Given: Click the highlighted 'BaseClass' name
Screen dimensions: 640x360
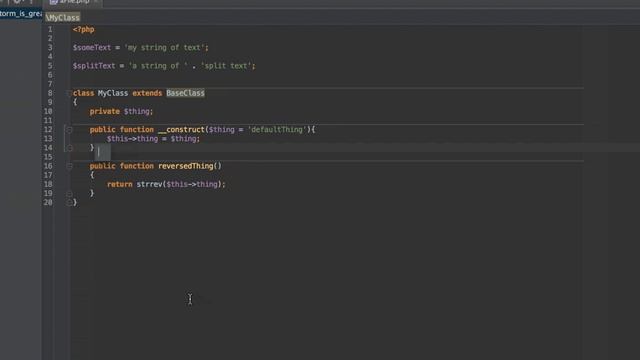Looking at the screenshot, I should point(185,93).
